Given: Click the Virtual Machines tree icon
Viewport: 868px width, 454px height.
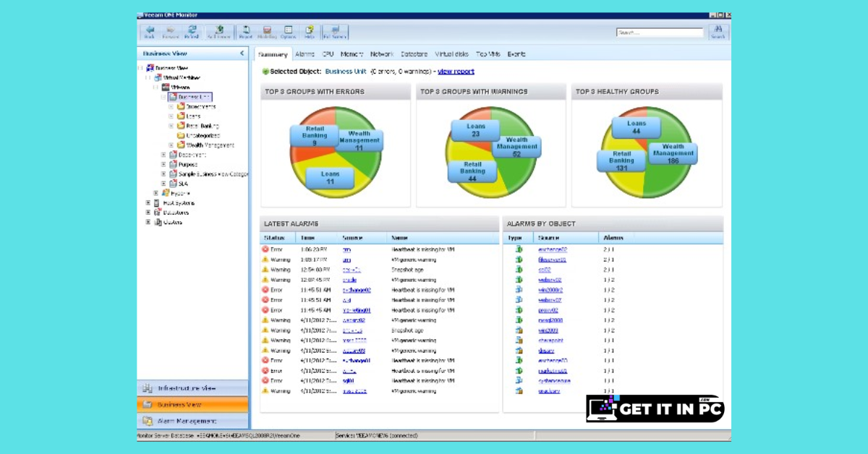Looking at the screenshot, I should pos(158,77).
